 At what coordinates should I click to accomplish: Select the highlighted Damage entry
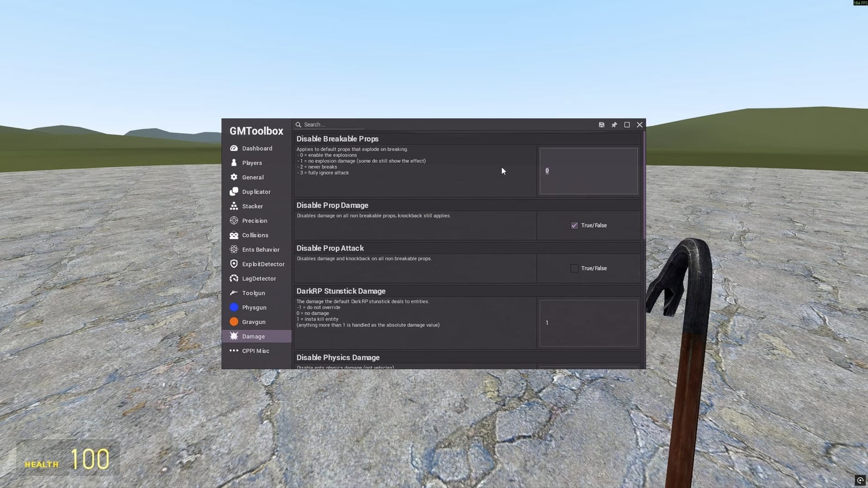coord(257,336)
